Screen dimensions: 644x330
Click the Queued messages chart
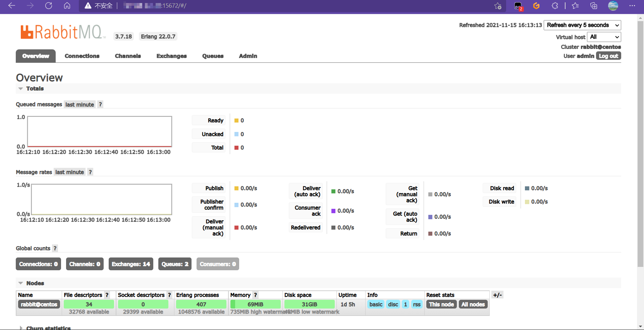[100, 132]
